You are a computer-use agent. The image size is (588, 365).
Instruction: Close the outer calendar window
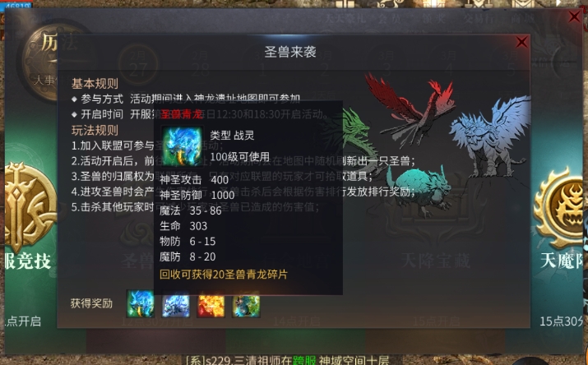pos(575,16)
